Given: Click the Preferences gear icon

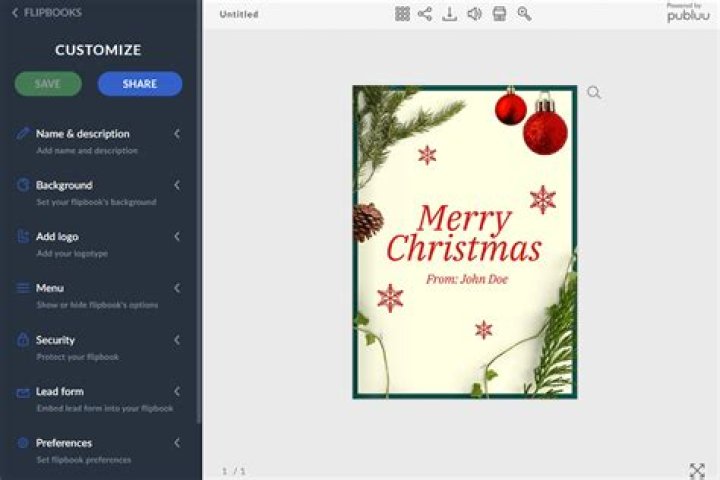Looking at the screenshot, I should 23,443.
